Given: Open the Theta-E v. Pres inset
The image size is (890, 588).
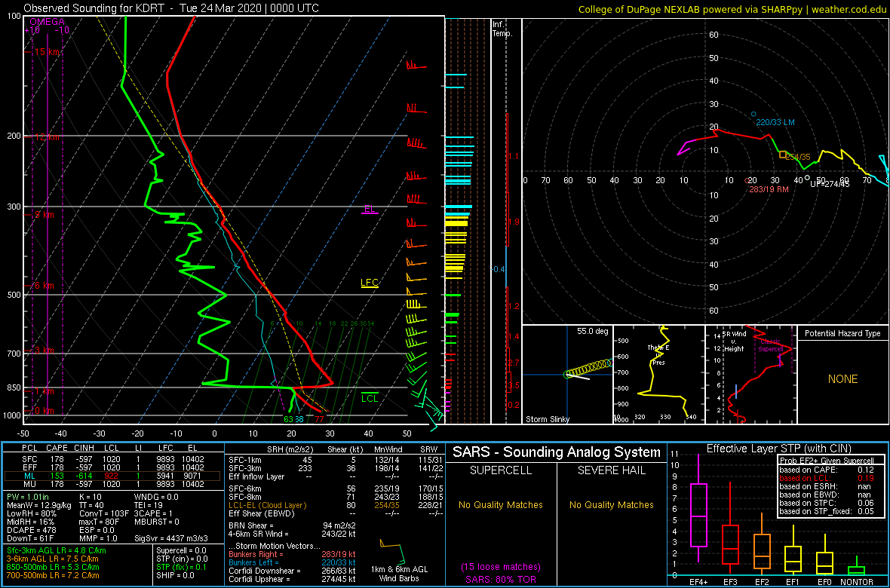Looking at the screenshot, I should (658, 375).
